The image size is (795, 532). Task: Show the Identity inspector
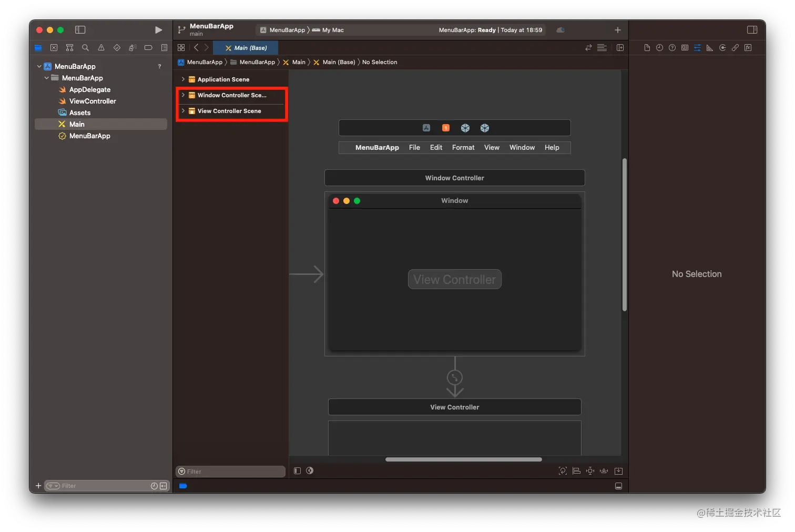click(685, 48)
